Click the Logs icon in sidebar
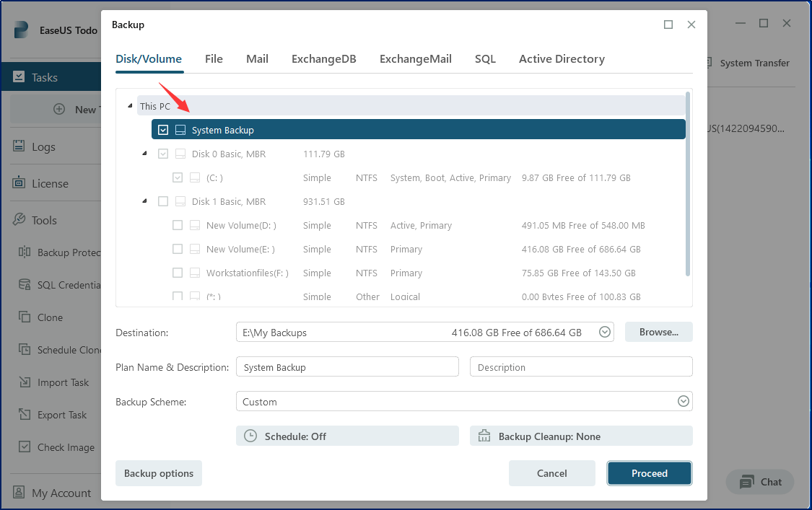 (x=19, y=146)
